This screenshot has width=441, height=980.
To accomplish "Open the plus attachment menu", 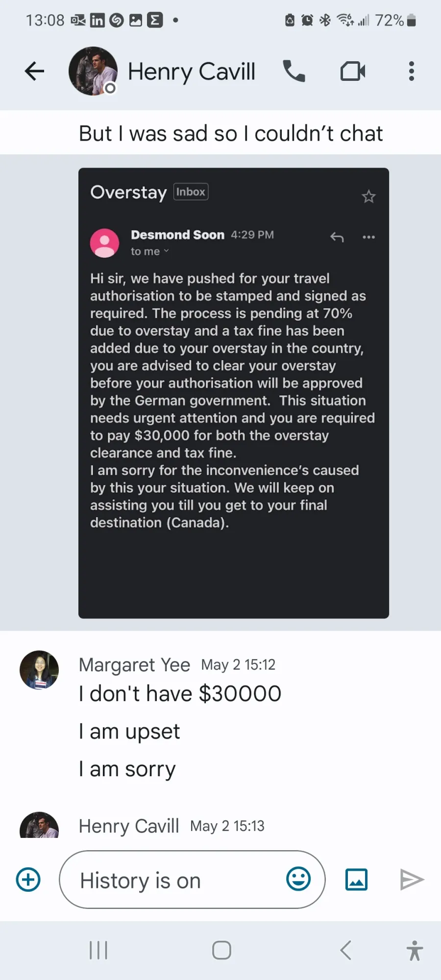I will pyautogui.click(x=28, y=880).
